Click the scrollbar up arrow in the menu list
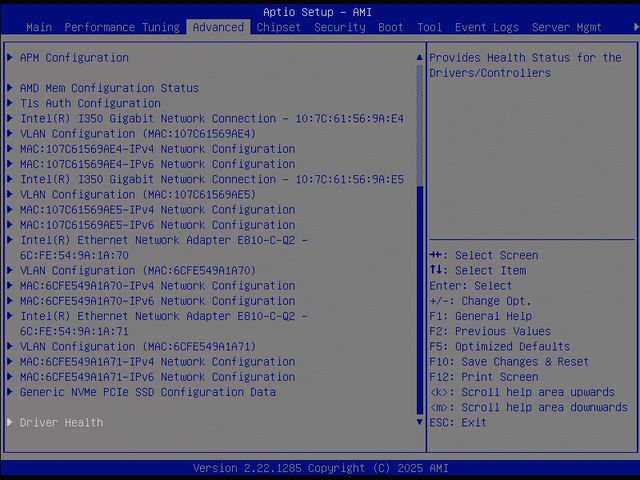Viewport: 640px width, 480px height. tap(419, 58)
